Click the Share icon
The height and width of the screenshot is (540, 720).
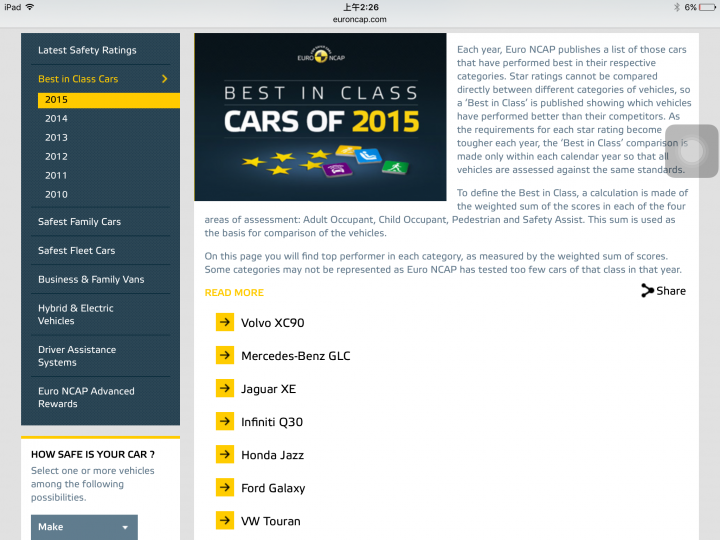point(647,291)
